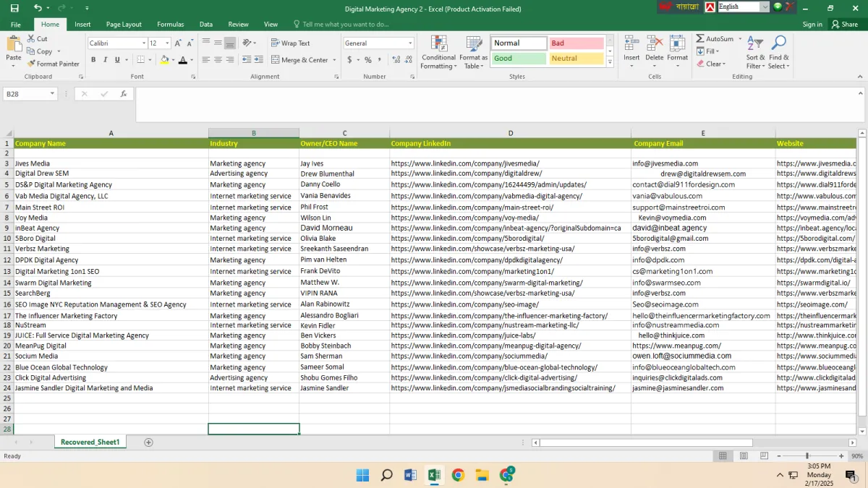Decrease decimal places
The height and width of the screenshot is (488, 868).
coord(408,60)
